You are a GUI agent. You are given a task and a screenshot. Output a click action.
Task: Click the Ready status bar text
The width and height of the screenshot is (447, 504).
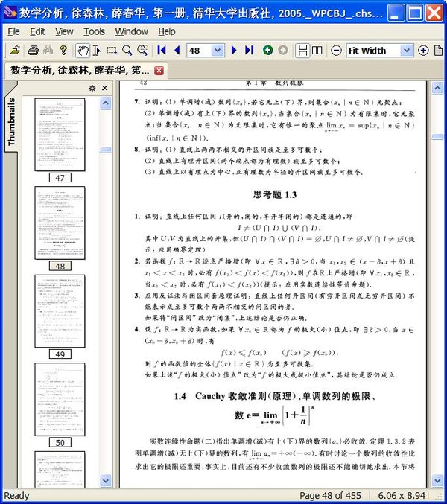(x=16, y=495)
